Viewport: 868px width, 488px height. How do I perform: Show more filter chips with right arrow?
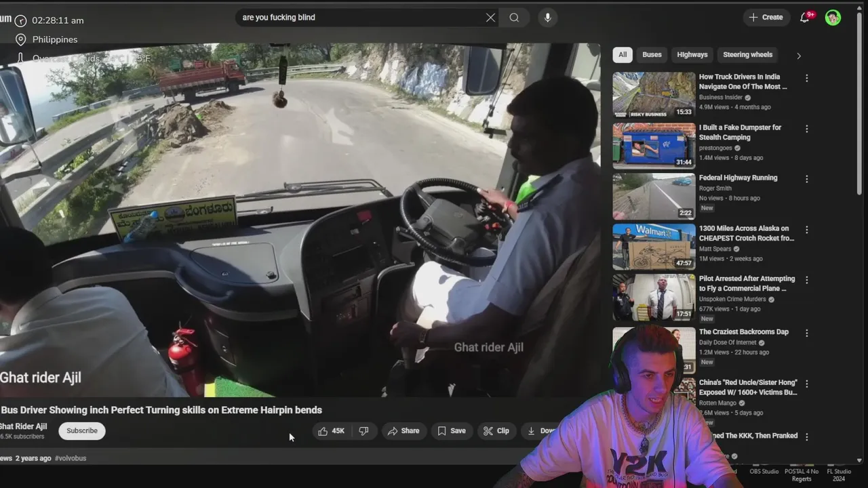point(799,56)
